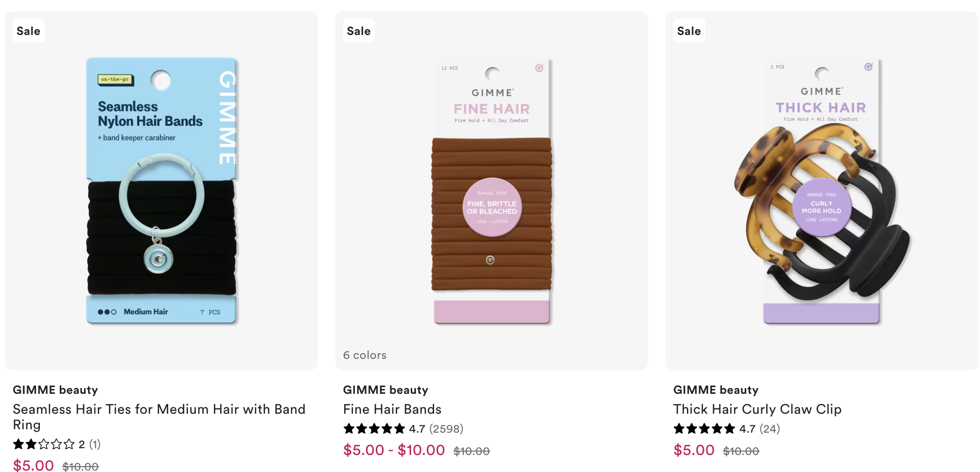Image resolution: width=980 pixels, height=472 pixels.
Task: Click the (2598) review count
Action: coord(446,429)
